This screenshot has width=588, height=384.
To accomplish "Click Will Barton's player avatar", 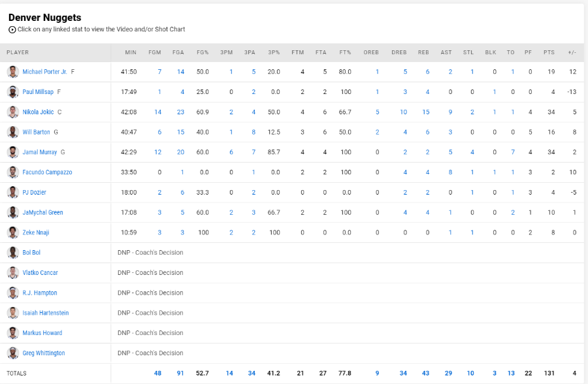I will pyautogui.click(x=13, y=132).
